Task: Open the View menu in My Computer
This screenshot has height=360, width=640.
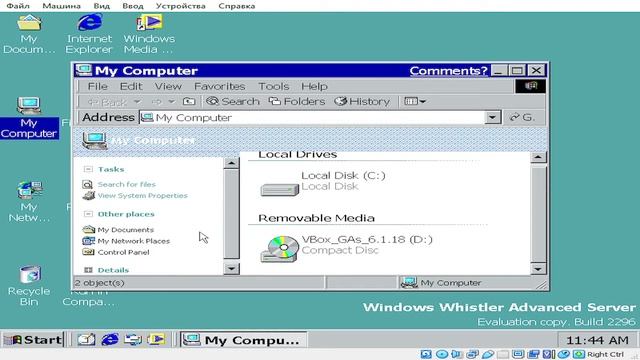Action: tap(168, 86)
